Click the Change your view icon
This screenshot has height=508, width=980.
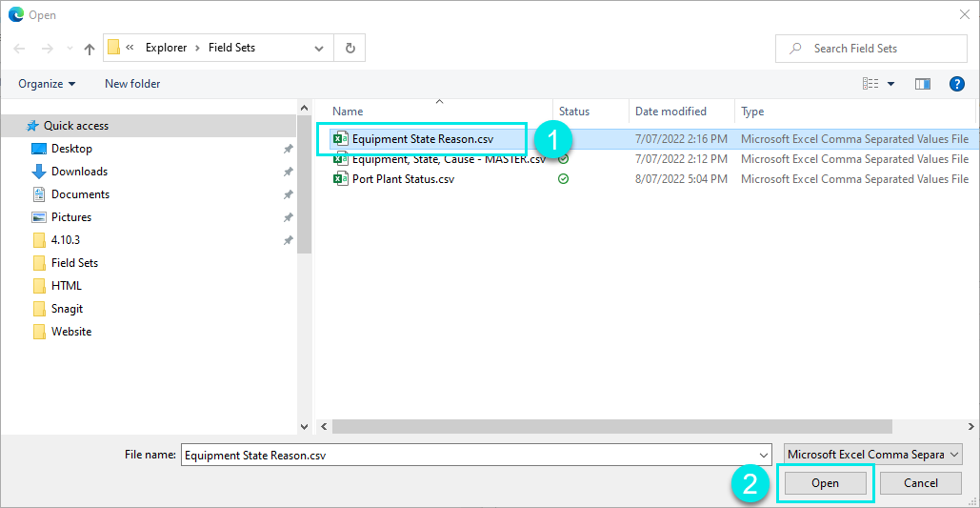(x=870, y=84)
